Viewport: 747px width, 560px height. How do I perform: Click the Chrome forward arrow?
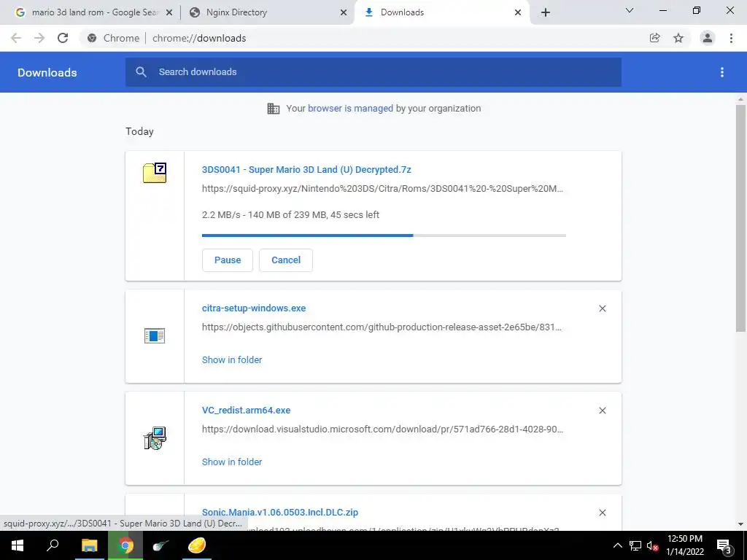pos(39,38)
